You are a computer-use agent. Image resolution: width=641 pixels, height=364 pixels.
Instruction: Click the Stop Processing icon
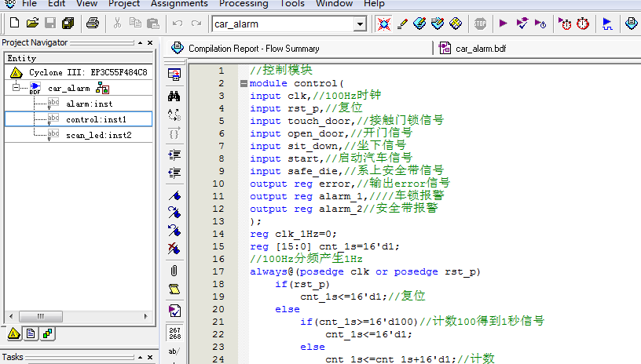click(480, 24)
